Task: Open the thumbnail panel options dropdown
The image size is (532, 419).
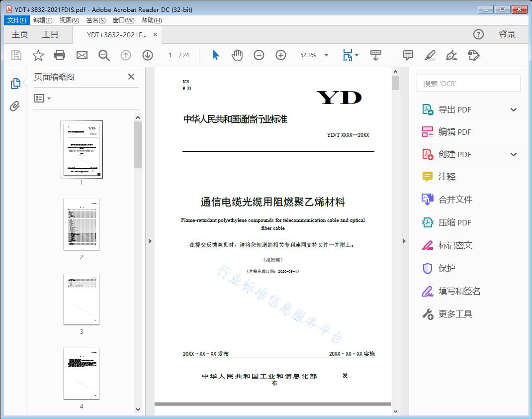Action: pyautogui.click(x=42, y=98)
